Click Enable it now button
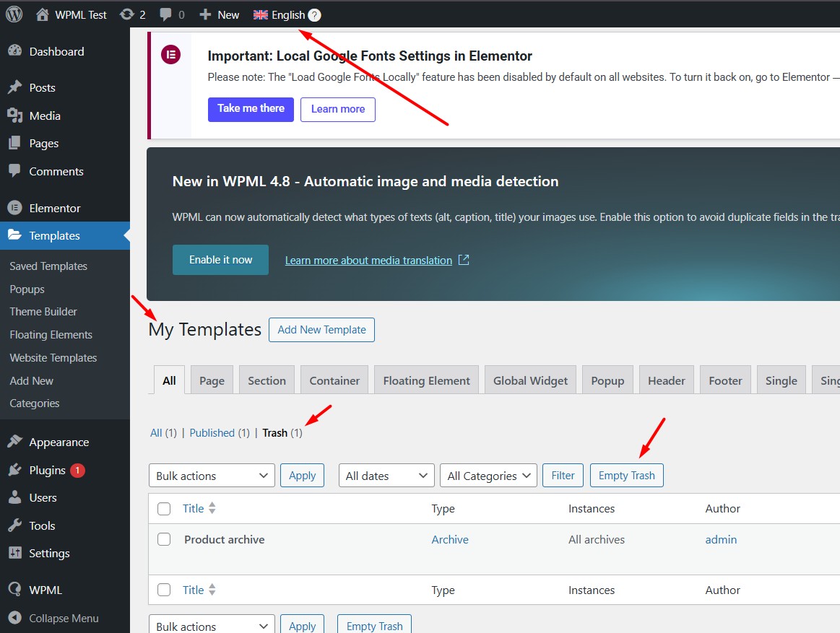 [x=221, y=260]
